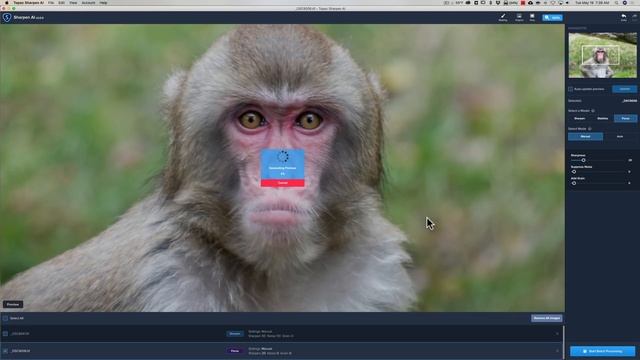
Task: Open the Account menu
Action: [x=89, y=2]
